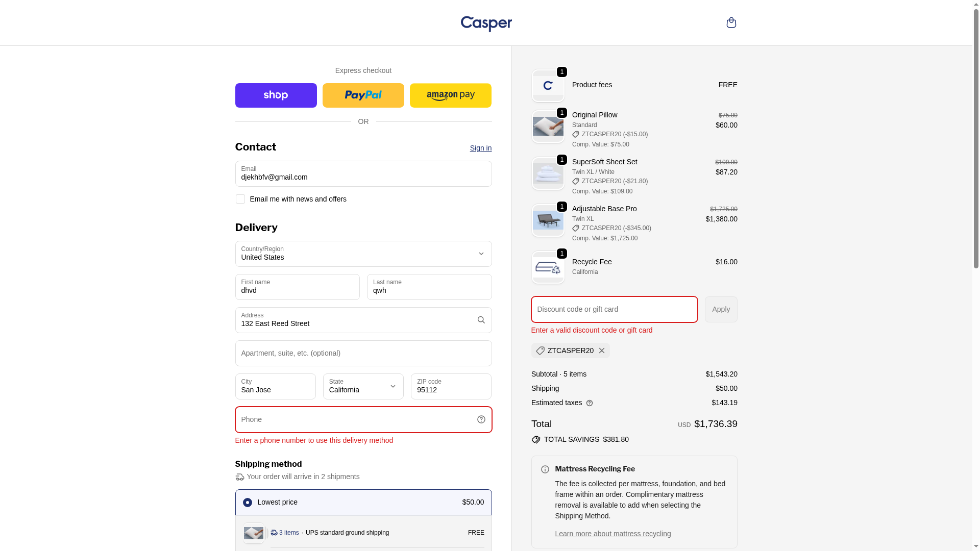The image size is (980, 551).
Task: Enable Email me with news and offers
Action: pyautogui.click(x=240, y=199)
